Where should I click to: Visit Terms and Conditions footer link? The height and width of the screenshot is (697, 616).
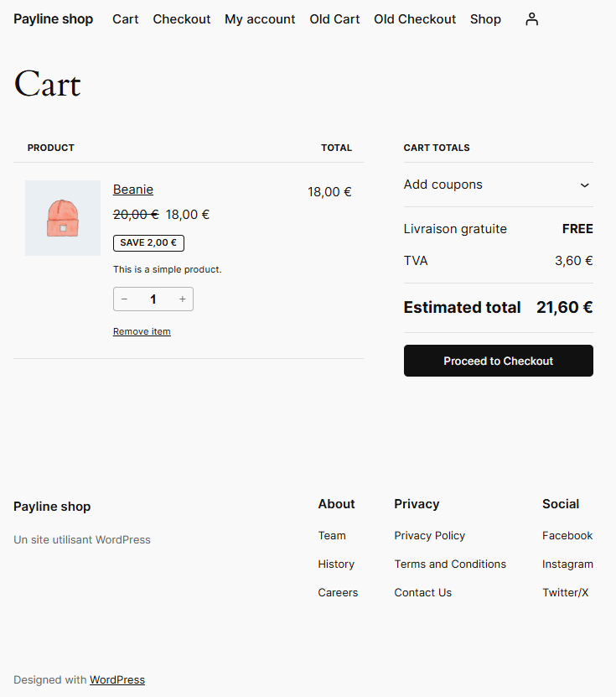[x=450, y=564]
